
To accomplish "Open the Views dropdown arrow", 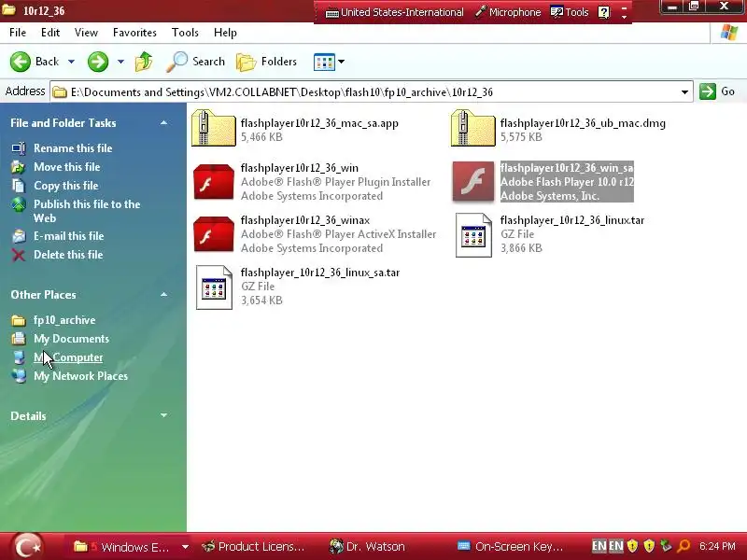I will [x=341, y=62].
